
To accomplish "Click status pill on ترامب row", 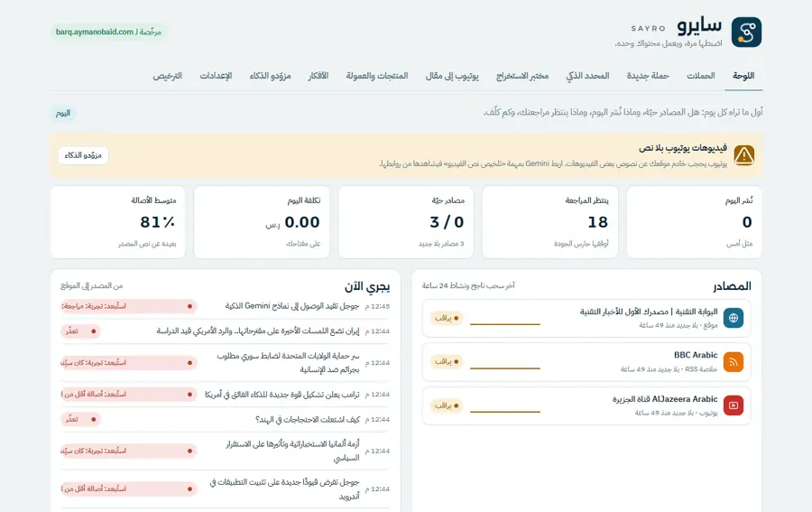I will click(x=128, y=395).
